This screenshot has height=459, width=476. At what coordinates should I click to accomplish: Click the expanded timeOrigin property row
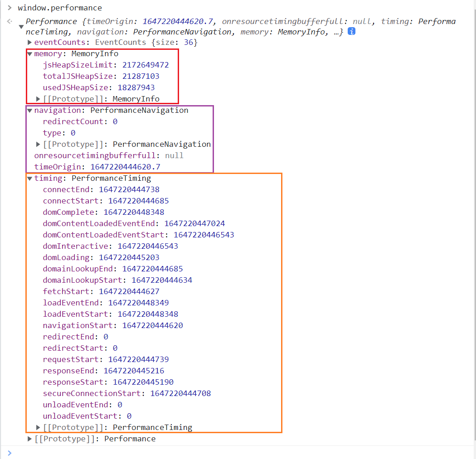click(97, 167)
